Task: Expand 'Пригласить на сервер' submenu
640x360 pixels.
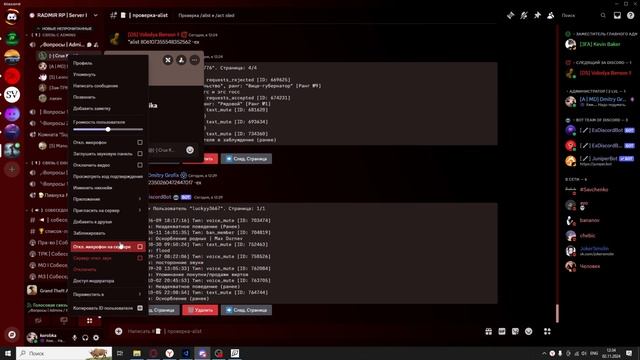Action: pos(107,211)
